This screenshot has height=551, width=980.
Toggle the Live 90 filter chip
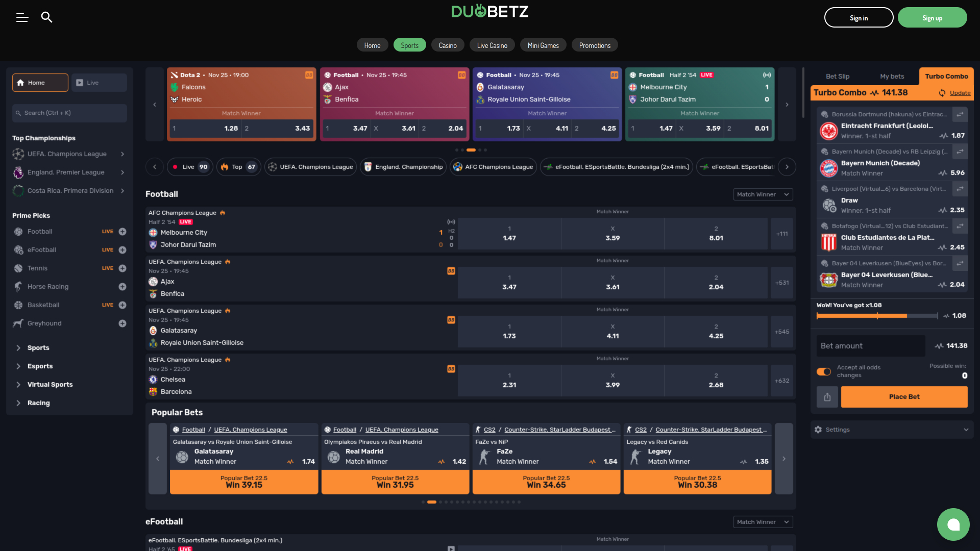pos(189,166)
